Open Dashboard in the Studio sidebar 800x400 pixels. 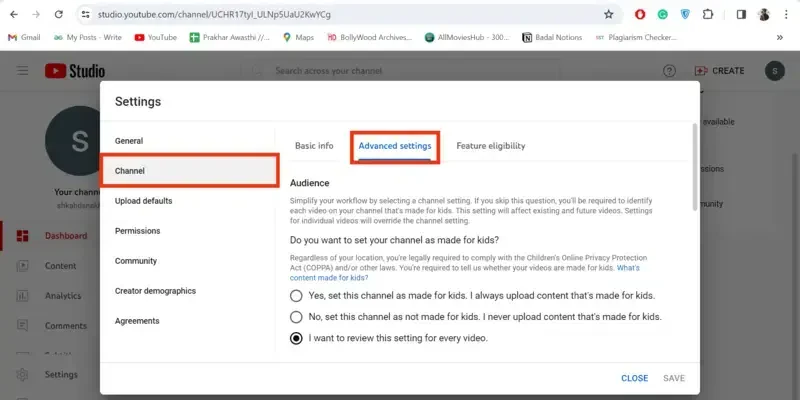[51, 236]
